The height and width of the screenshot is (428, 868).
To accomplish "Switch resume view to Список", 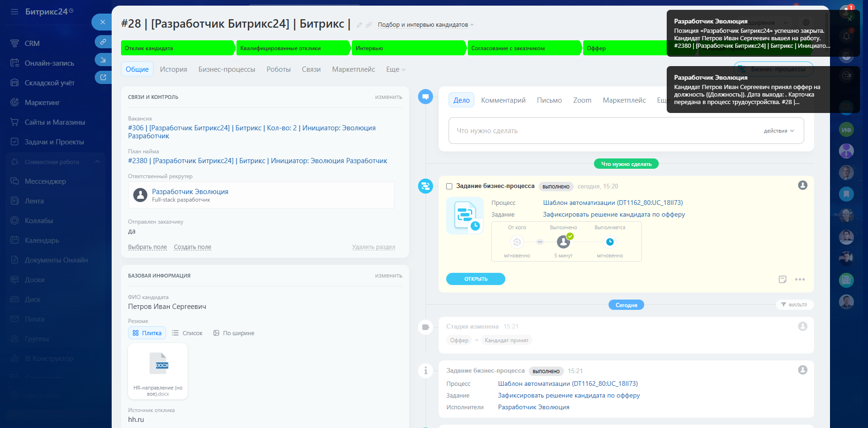I will [187, 333].
